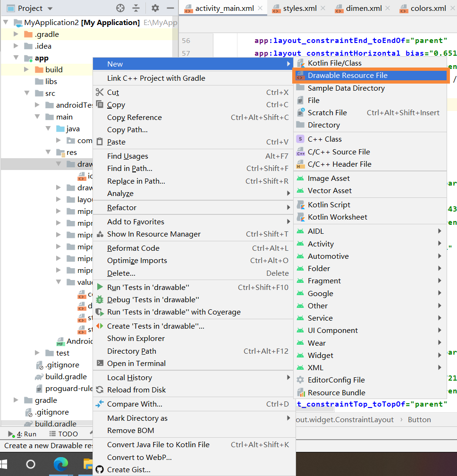The width and height of the screenshot is (457, 476).
Task: Select the Drawable Resource File icon
Action: 299,75
